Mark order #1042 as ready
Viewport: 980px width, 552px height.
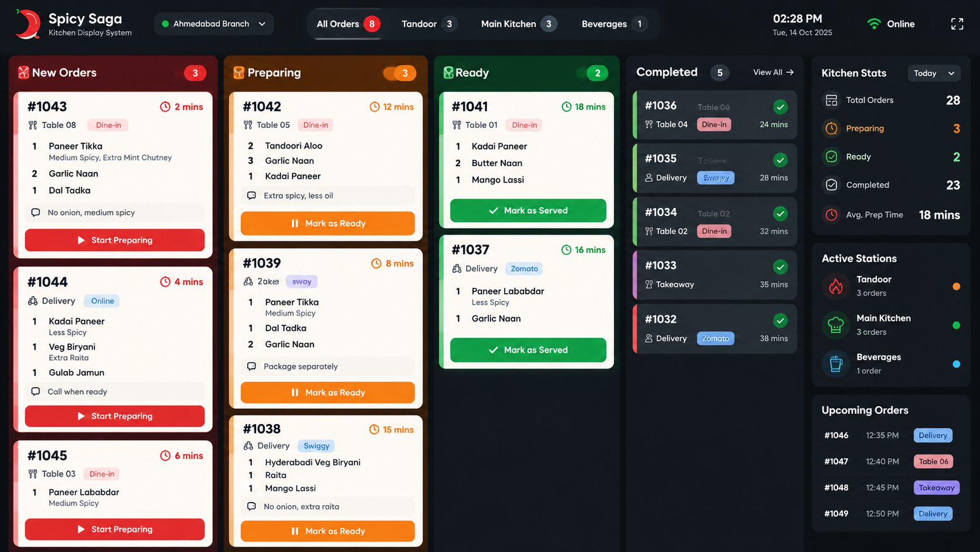tap(328, 223)
